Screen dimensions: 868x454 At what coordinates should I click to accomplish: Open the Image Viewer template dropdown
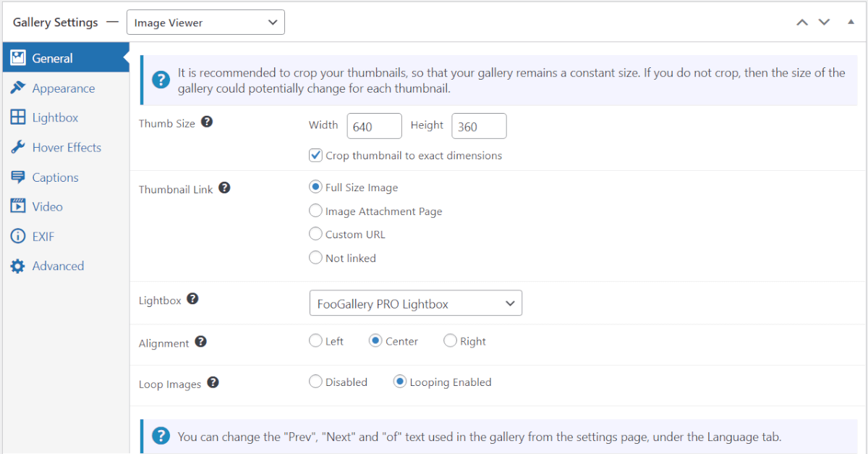tap(205, 22)
